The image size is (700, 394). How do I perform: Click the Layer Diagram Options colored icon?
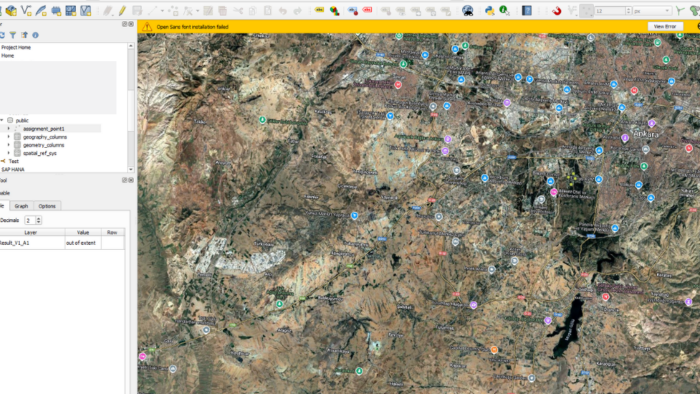pyautogui.click(x=334, y=10)
